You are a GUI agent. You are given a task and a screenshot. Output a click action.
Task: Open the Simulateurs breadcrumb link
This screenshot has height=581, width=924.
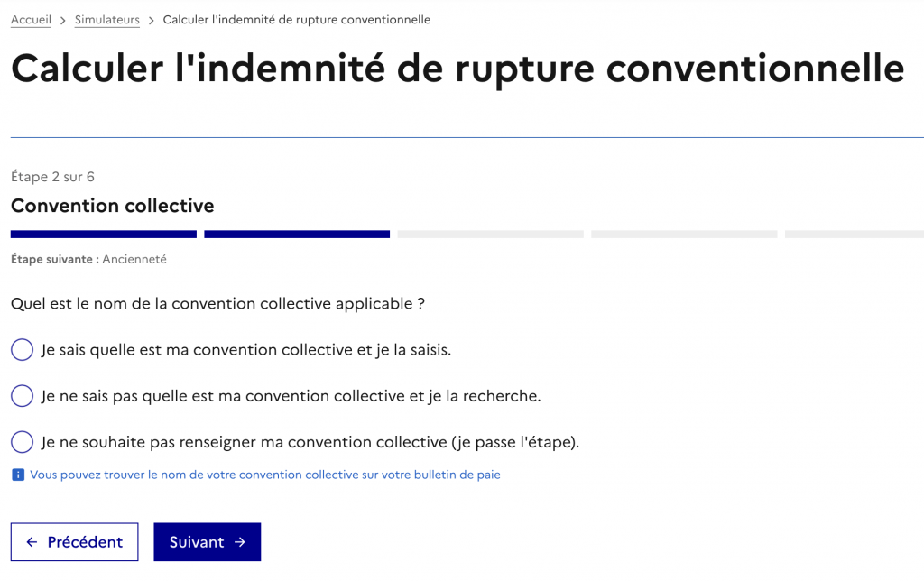click(x=106, y=18)
